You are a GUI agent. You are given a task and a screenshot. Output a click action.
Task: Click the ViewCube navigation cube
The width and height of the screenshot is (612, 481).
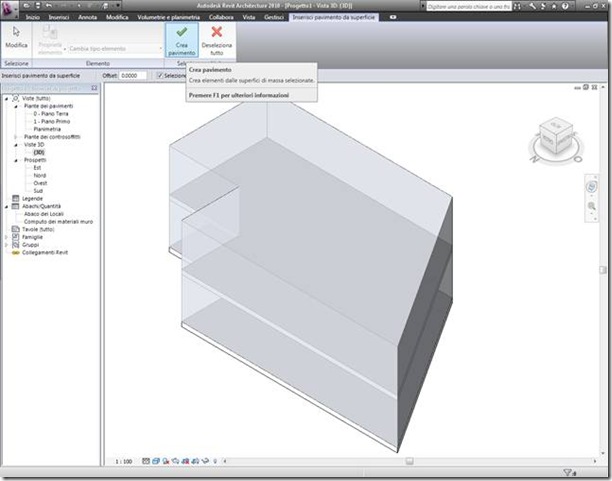[x=556, y=136]
